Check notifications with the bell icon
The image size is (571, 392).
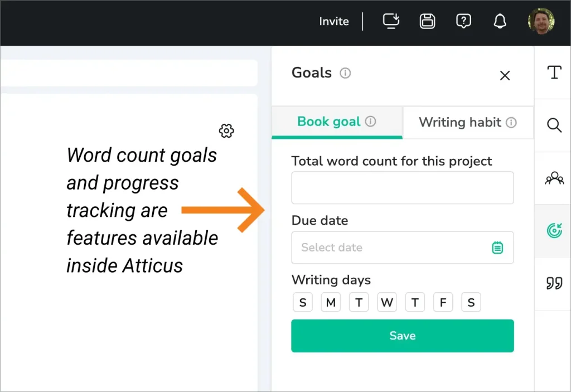point(500,21)
